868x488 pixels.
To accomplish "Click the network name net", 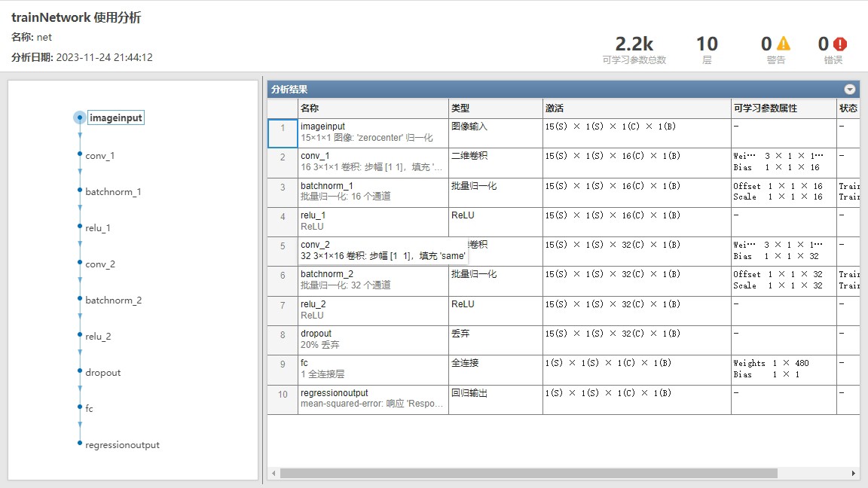I will [x=44, y=37].
